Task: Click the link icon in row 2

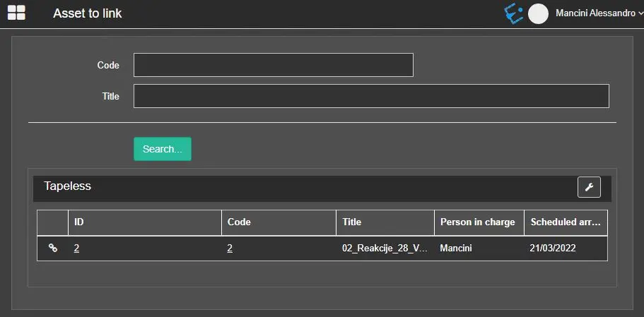Action: [53, 248]
